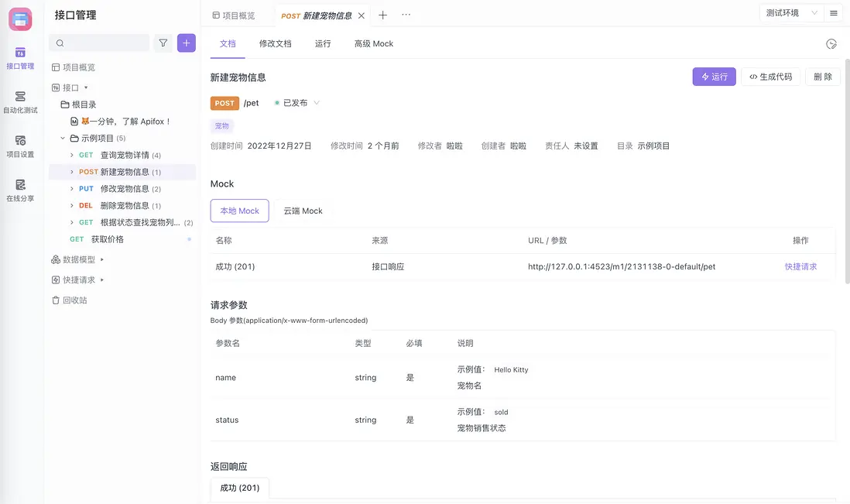Open 项目概览 in the tree
850x504 pixels.
tap(79, 67)
